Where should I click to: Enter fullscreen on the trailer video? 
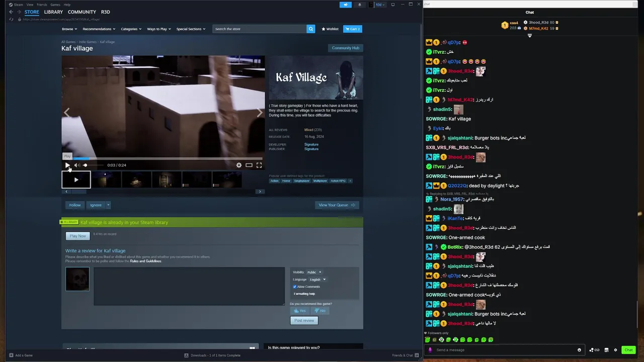(x=259, y=165)
